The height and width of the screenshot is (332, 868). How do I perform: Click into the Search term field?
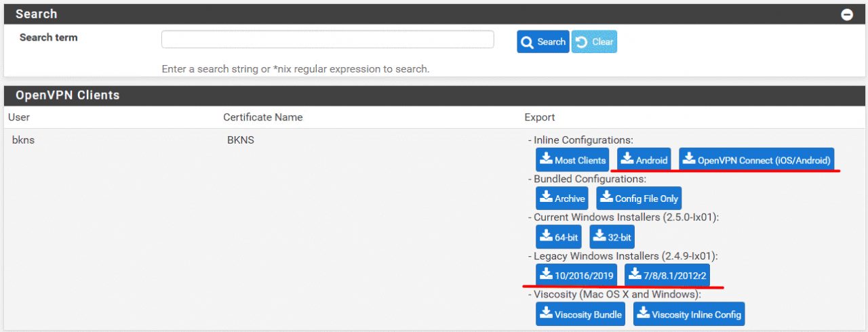(328, 40)
